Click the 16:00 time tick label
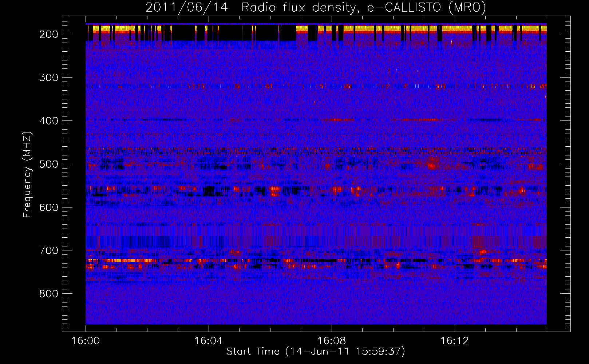The width and height of the screenshot is (589, 364). click(86, 341)
